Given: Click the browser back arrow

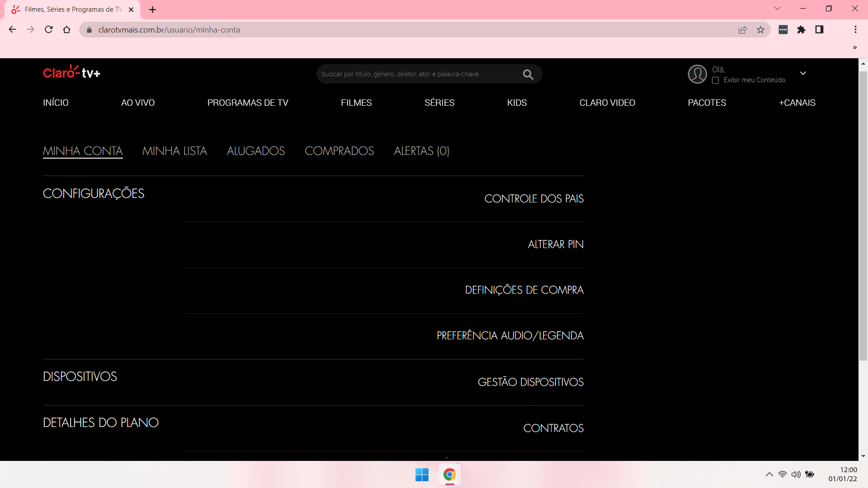Looking at the screenshot, I should point(12,30).
